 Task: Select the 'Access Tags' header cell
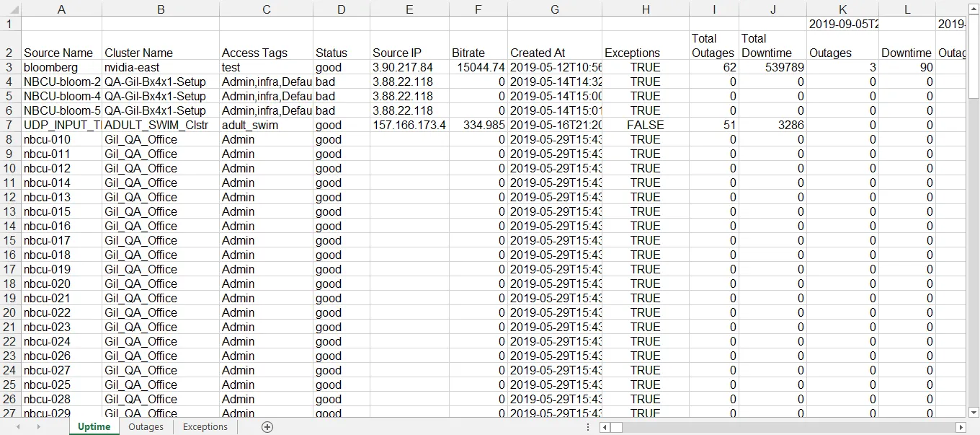[x=267, y=45]
